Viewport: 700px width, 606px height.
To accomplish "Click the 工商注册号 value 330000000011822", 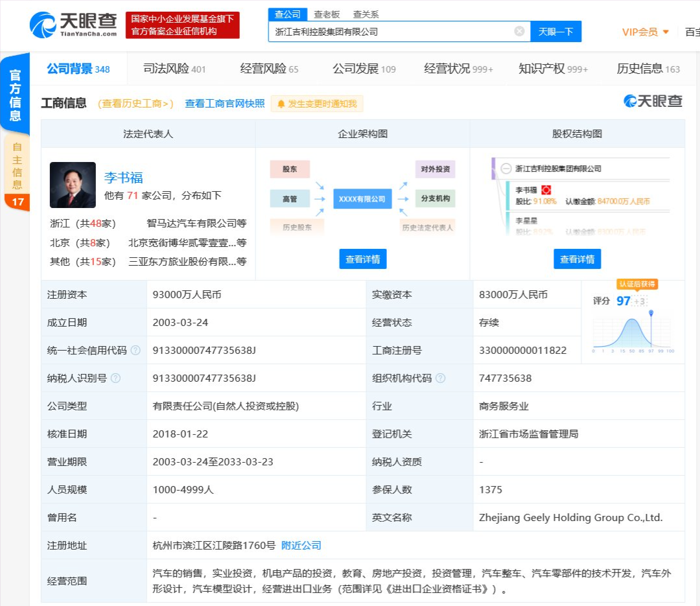I will [x=523, y=351].
